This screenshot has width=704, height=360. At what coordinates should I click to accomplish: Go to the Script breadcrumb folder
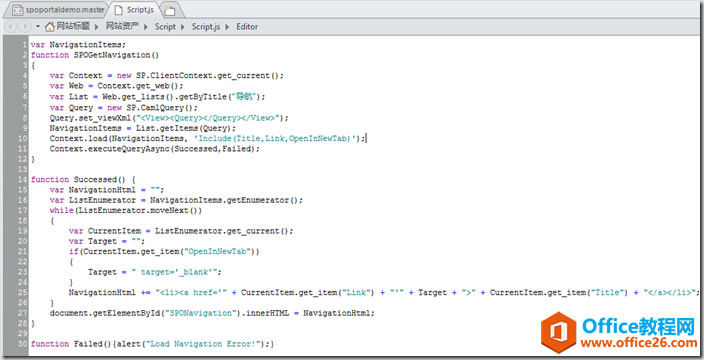165,26
